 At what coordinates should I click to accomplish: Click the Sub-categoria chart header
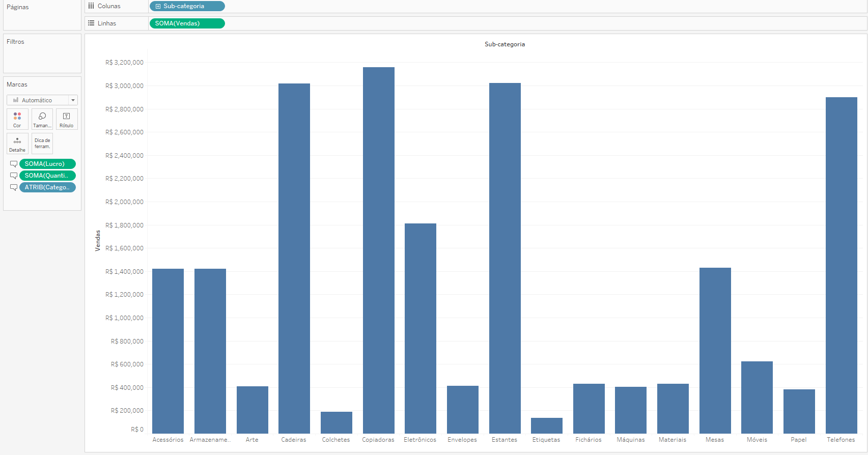(x=505, y=44)
